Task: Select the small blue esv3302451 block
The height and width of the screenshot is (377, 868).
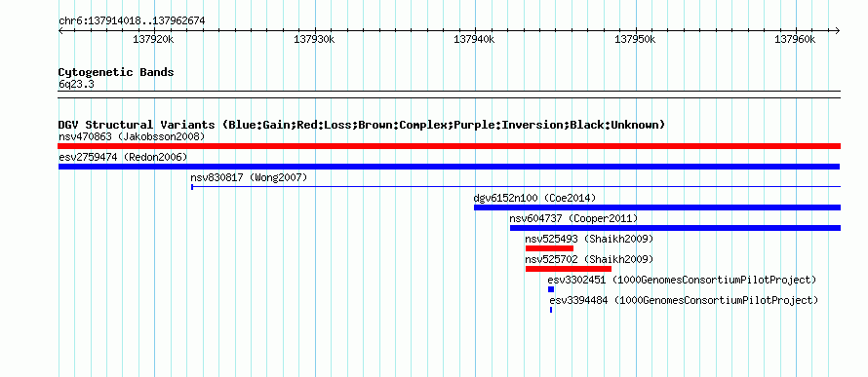Action: 551,289
